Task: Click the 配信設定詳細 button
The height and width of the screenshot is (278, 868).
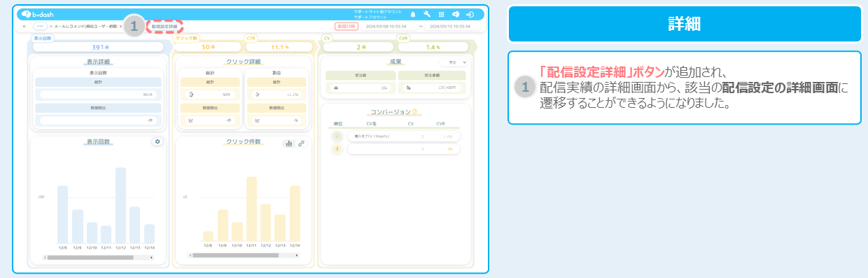Action: click(x=164, y=27)
